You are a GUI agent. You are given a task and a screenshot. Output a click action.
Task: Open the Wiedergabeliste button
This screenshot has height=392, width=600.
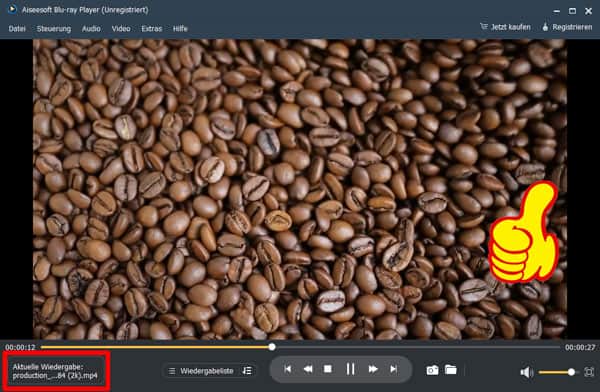pyautogui.click(x=207, y=371)
